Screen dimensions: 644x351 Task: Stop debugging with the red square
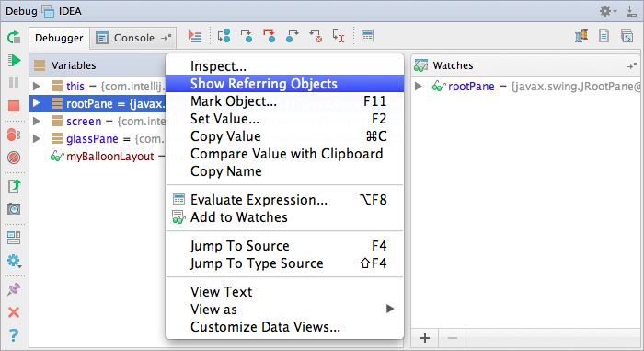pyautogui.click(x=14, y=106)
